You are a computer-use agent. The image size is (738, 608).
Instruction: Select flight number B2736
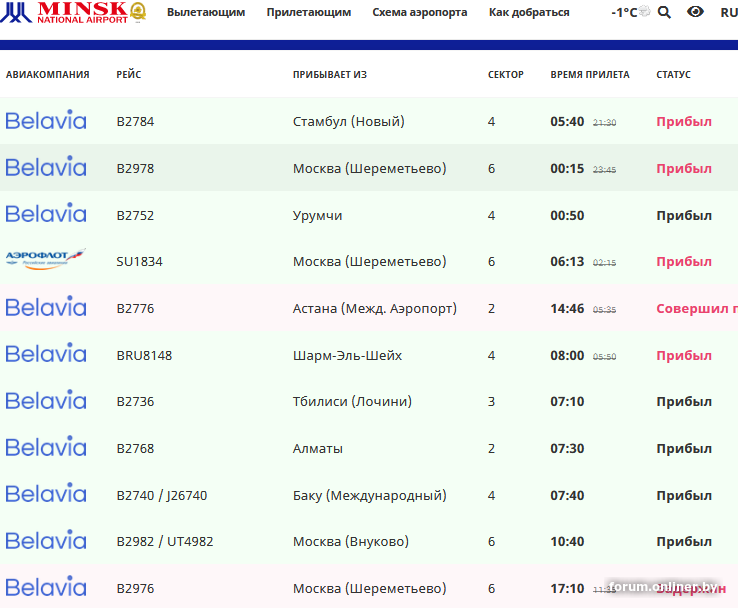tap(135, 401)
